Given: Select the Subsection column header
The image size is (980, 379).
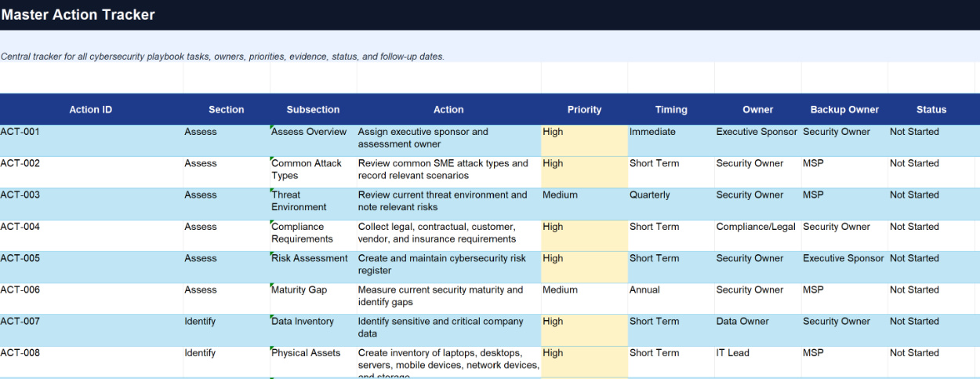Looking at the screenshot, I should click(313, 110).
